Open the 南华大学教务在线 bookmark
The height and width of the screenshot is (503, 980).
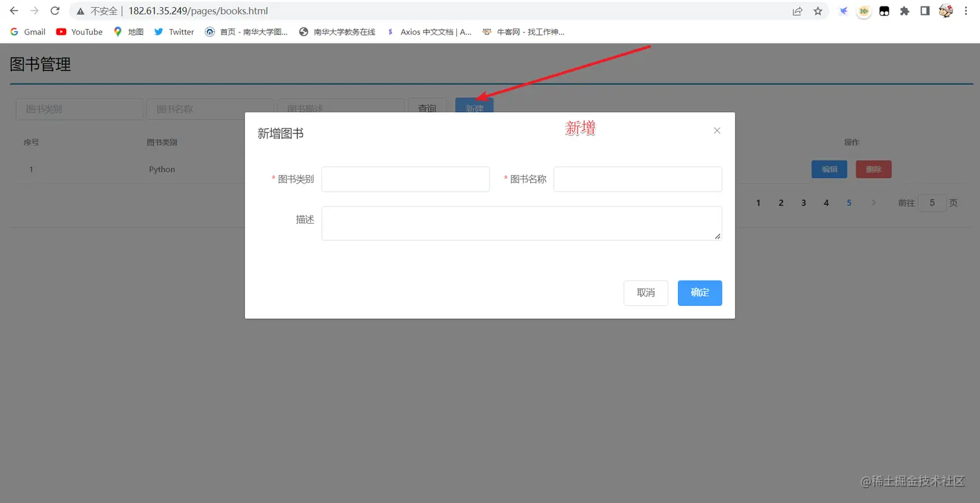coord(337,32)
